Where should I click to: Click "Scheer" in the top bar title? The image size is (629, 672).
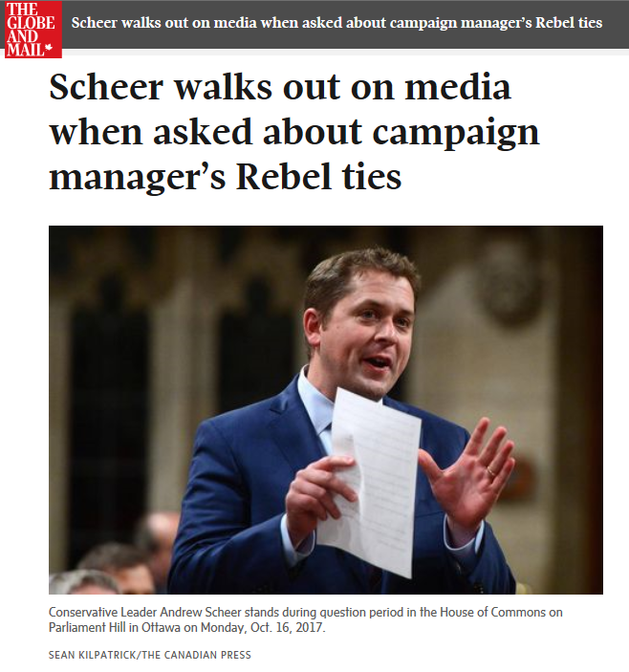pos(97,22)
